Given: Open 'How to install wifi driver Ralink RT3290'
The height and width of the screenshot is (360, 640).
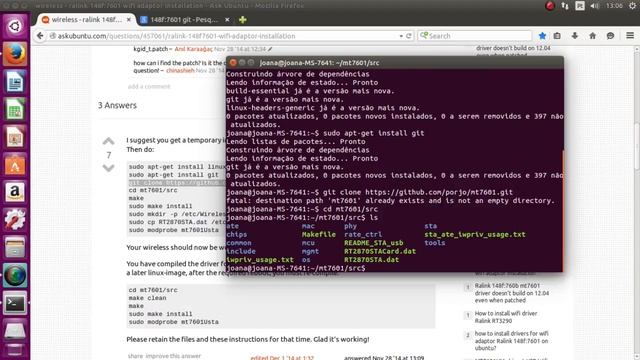Looking at the screenshot, I should (x=506, y=317).
